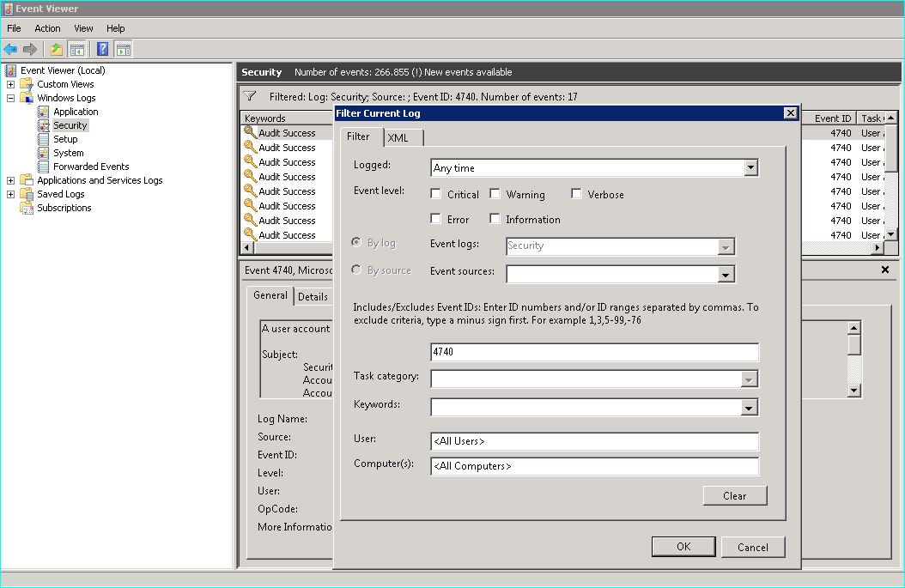Click the Event Viewer title bar app icon
The image size is (905, 588).
pos(8,9)
